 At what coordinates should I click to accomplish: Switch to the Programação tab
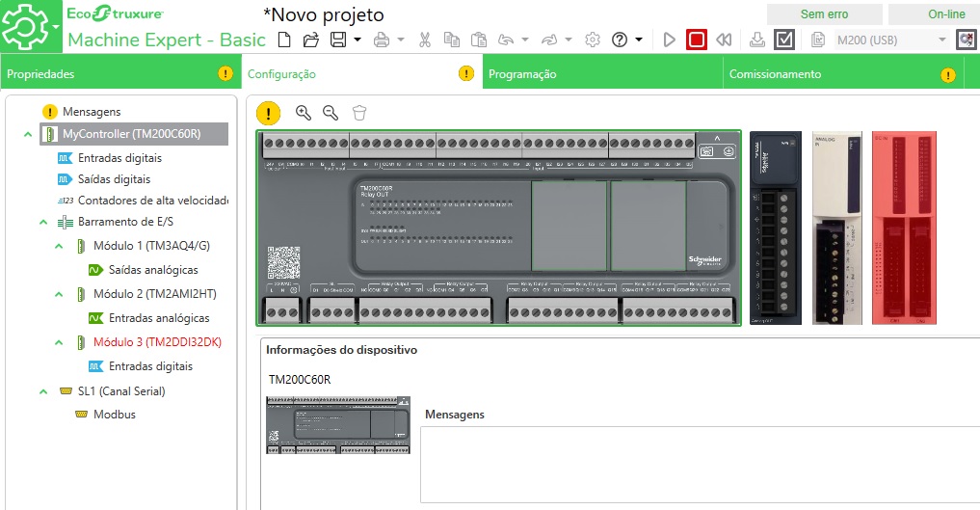click(522, 74)
